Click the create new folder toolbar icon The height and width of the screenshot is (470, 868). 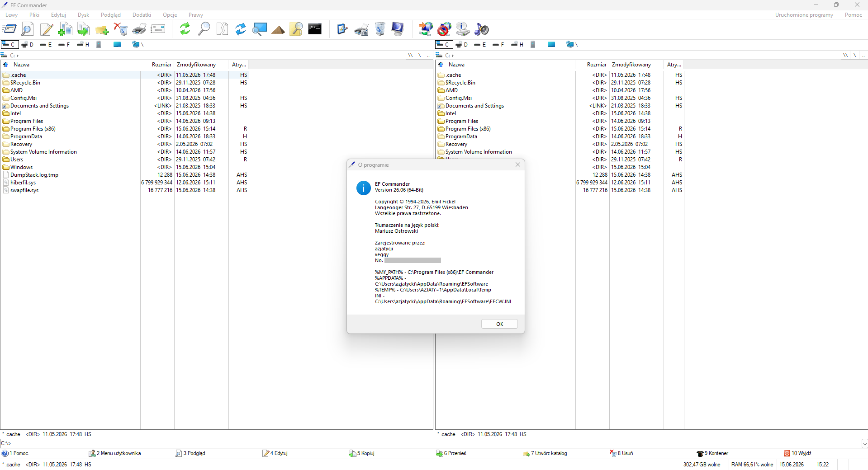(102, 29)
